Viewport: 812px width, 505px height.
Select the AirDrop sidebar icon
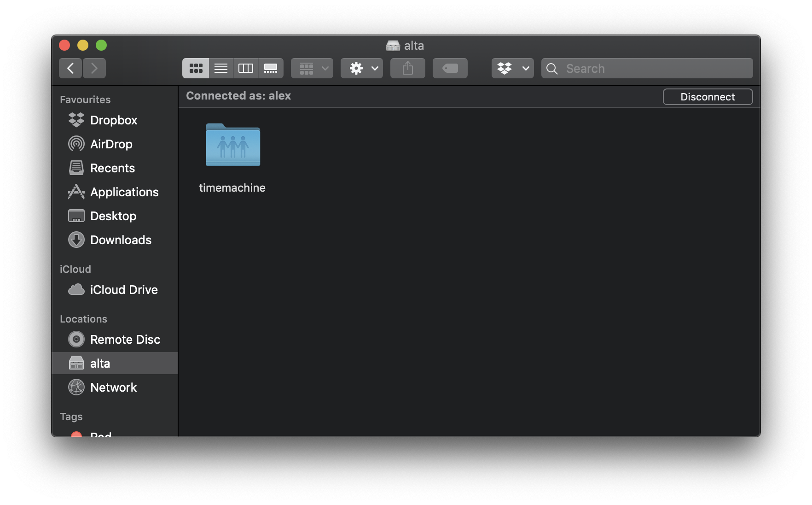(76, 144)
